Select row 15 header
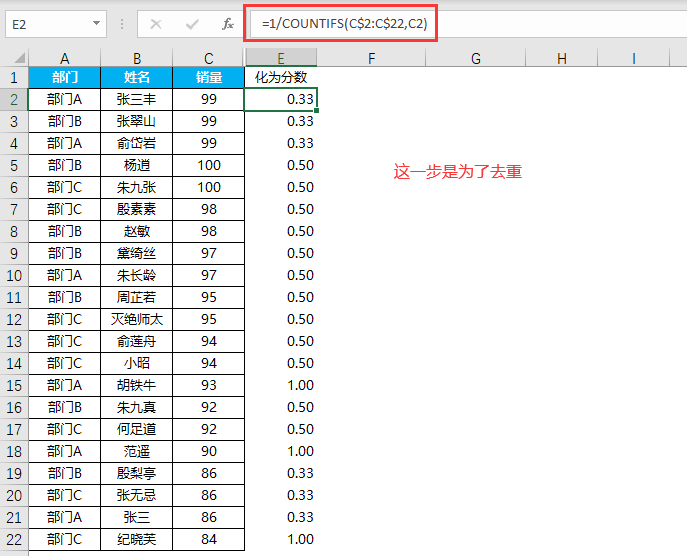687x556 pixels. (x=14, y=386)
